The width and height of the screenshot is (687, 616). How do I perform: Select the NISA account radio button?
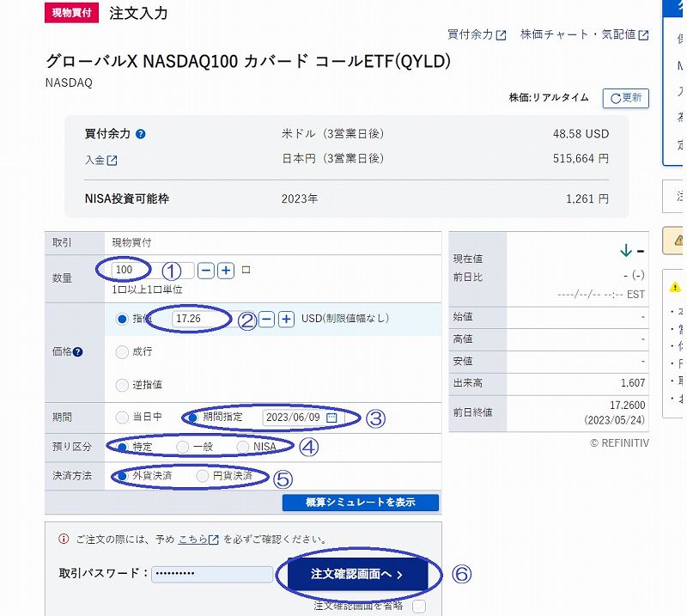pyautogui.click(x=242, y=447)
